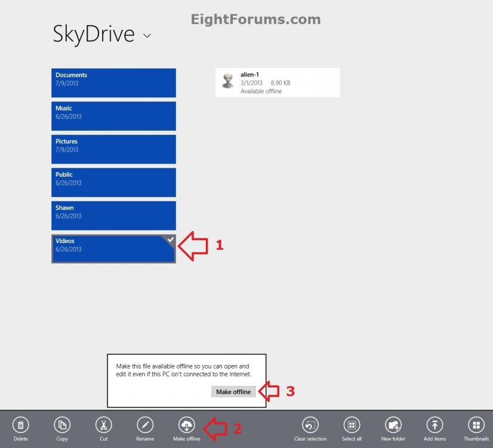Confirm with the Make offline popup button
This screenshot has width=493, height=448.
[233, 392]
